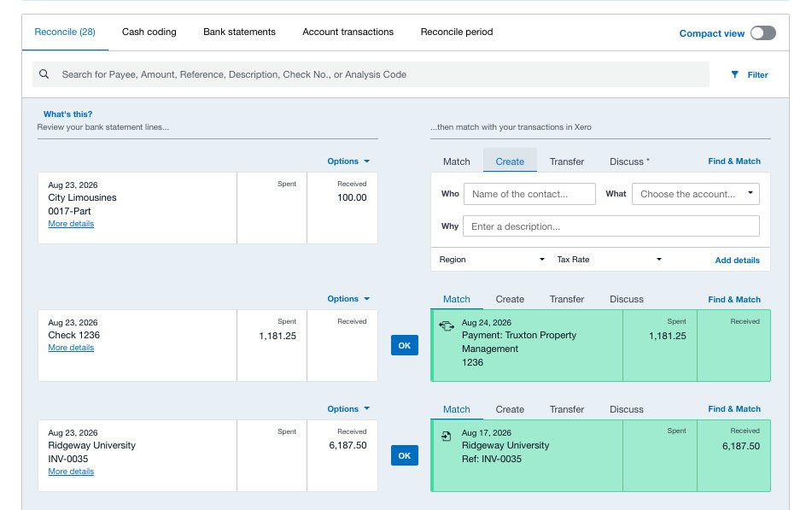Click the 0017-Part reference text
The width and height of the screenshot is (812, 510).
[x=69, y=211]
